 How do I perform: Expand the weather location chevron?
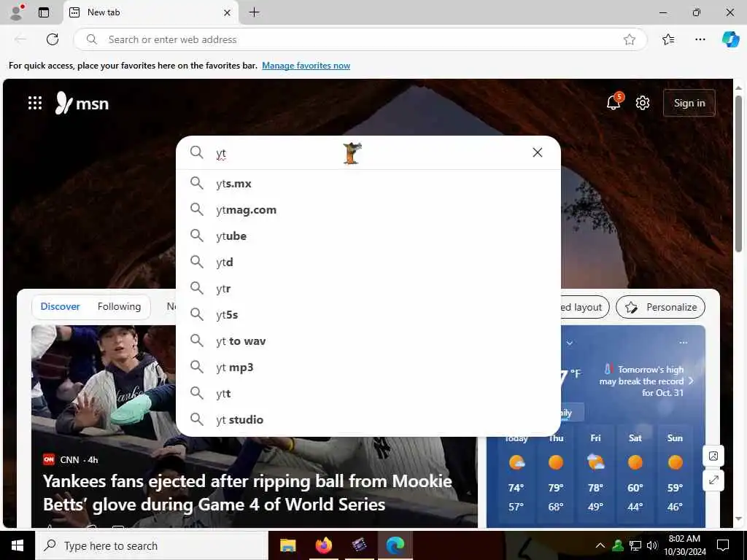click(569, 343)
